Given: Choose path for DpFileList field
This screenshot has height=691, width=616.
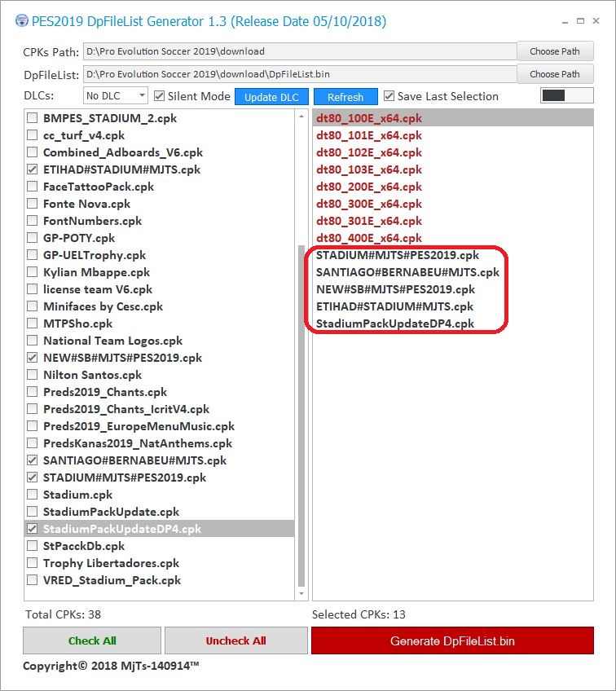Looking at the screenshot, I should click(555, 74).
